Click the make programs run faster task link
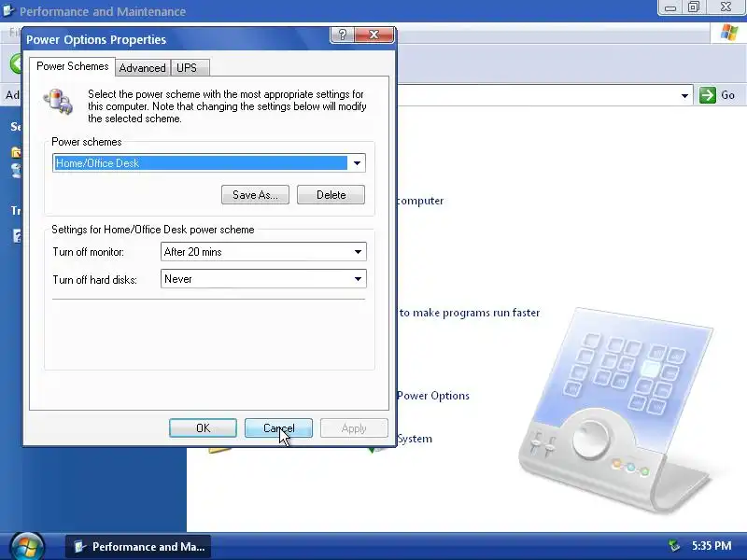Image resolution: width=747 pixels, height=560 pixels. pos(470,313)
